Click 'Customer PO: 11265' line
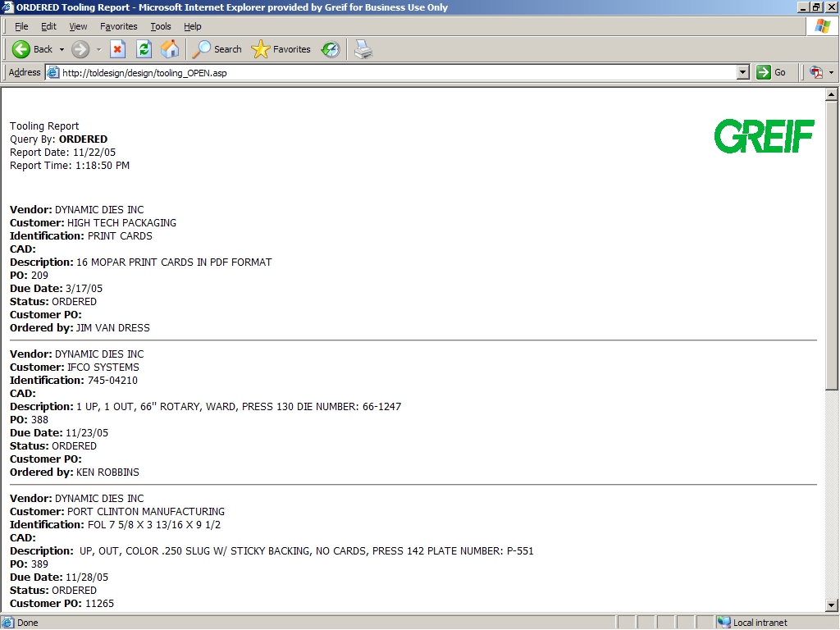This screenshot has height=630, width=840. [x=62, y=603]
